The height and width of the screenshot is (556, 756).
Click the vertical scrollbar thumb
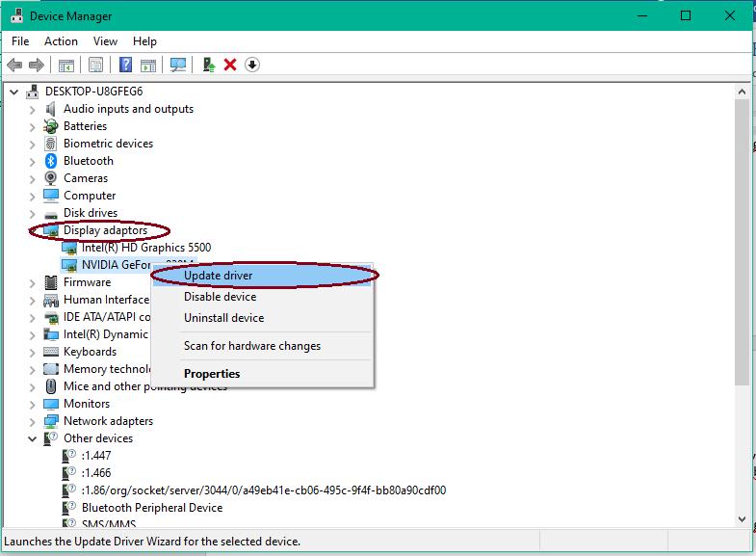742,243
